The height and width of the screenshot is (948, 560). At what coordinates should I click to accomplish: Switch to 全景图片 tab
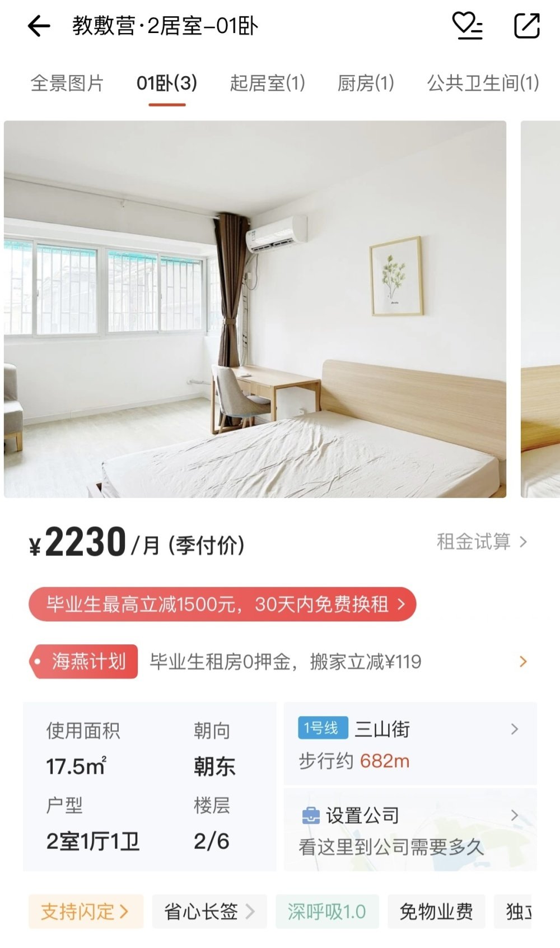[x=67, y=83]
